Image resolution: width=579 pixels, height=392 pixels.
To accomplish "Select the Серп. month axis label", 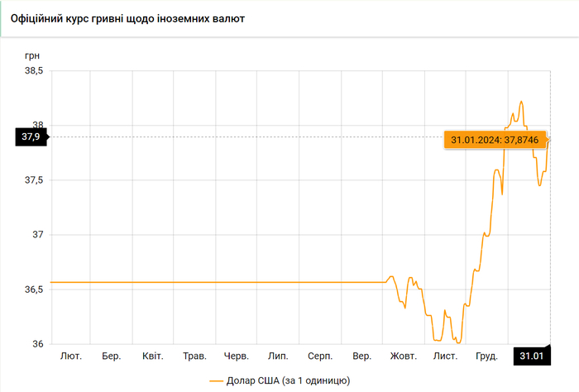I will pyautogui.click(x=320, y=356).
